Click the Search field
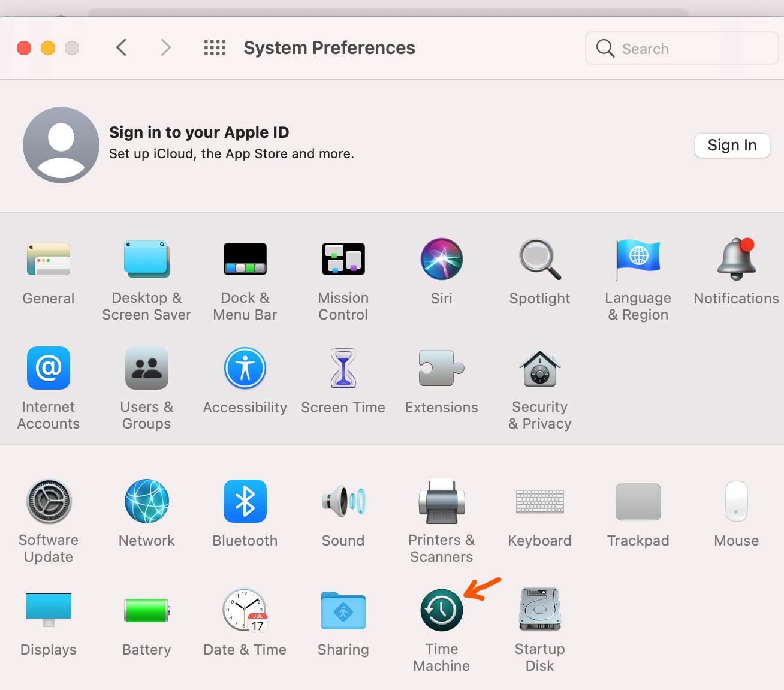 coord(682,48)
